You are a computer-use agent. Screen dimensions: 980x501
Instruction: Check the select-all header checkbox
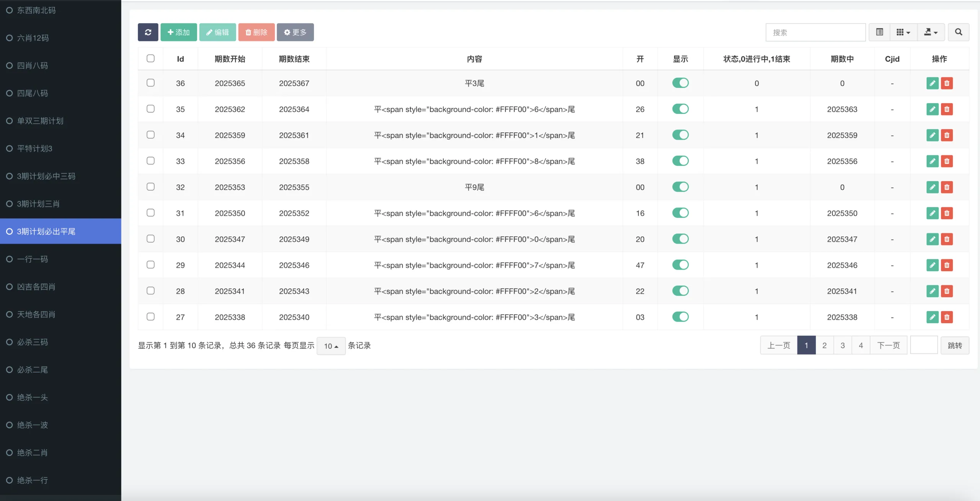[x=150, y=58]
